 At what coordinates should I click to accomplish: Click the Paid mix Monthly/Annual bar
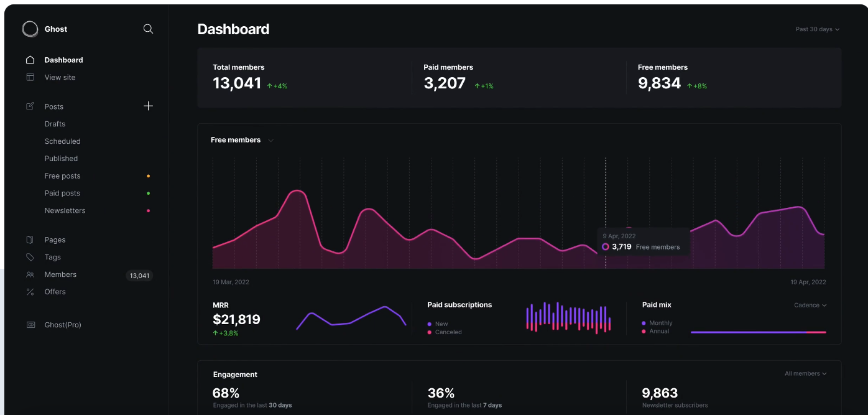point(758,332)
